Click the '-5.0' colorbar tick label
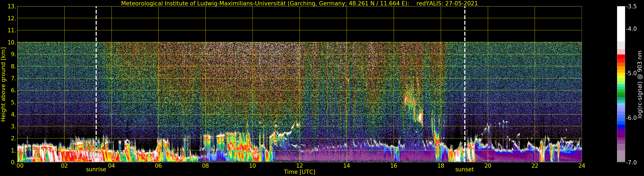Image resolution: width=644 pixels, height=176 pixels. 631,73
